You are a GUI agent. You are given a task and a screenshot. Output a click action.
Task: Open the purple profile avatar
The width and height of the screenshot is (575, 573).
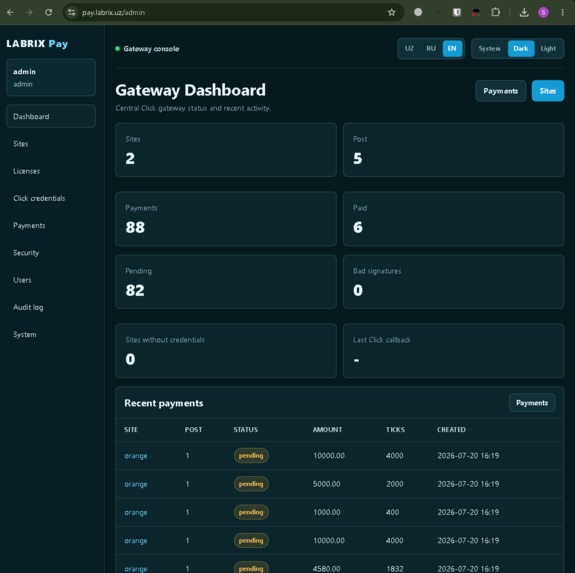[543, 12]
